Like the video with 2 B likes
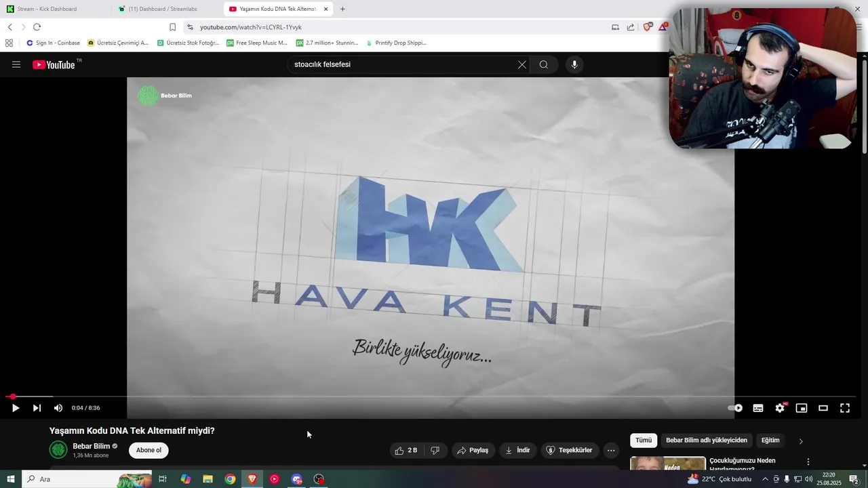The height and width of the screenshot is (488, 868). coord(406,450)
